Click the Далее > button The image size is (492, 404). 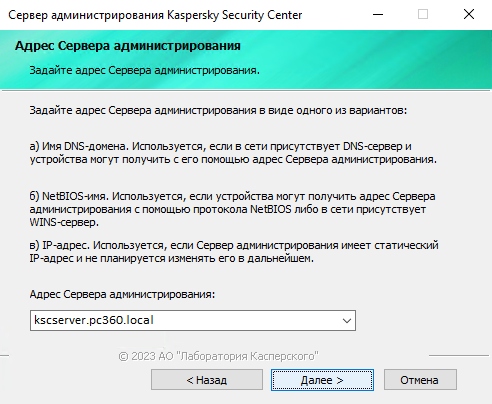[x=322, y=380]
